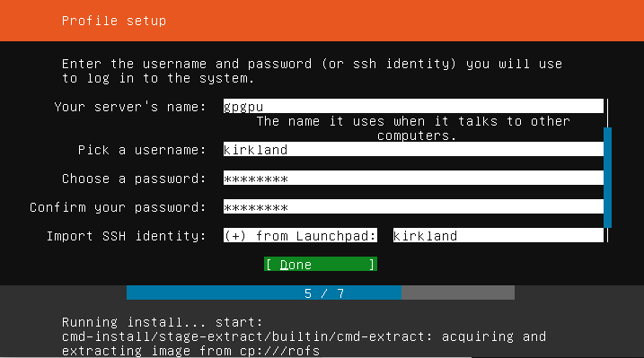Open the Import SSH identity selector

(x=300, y=235)
